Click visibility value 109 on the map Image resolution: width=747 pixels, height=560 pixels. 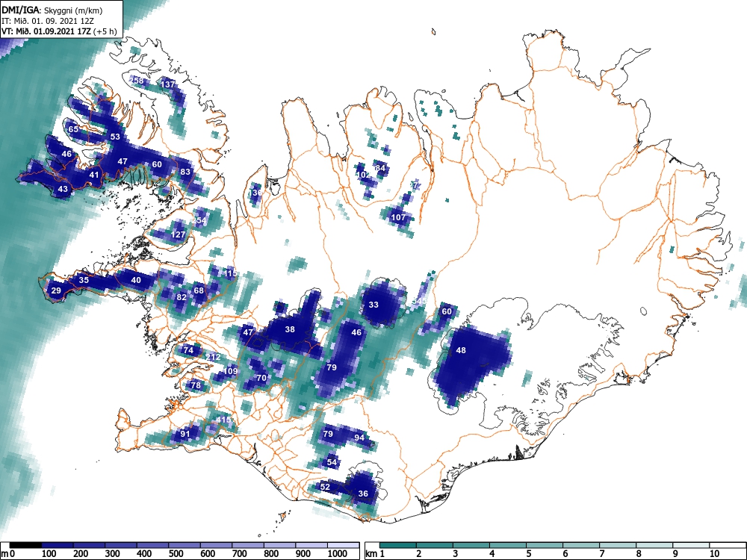point(231,371)
